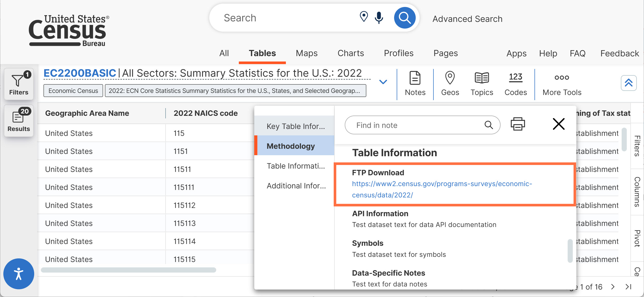644x297 pixels.
Task: Open the FTP Download census.gov link
Action: click(x=442, y=189)
